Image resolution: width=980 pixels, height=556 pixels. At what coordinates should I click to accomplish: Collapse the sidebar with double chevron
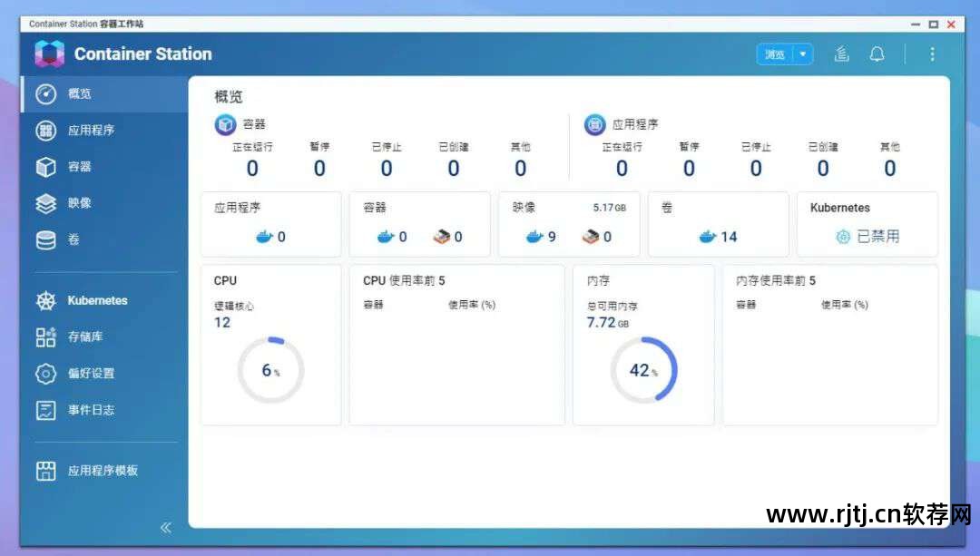pyautogui.click(x=165, y=527)
